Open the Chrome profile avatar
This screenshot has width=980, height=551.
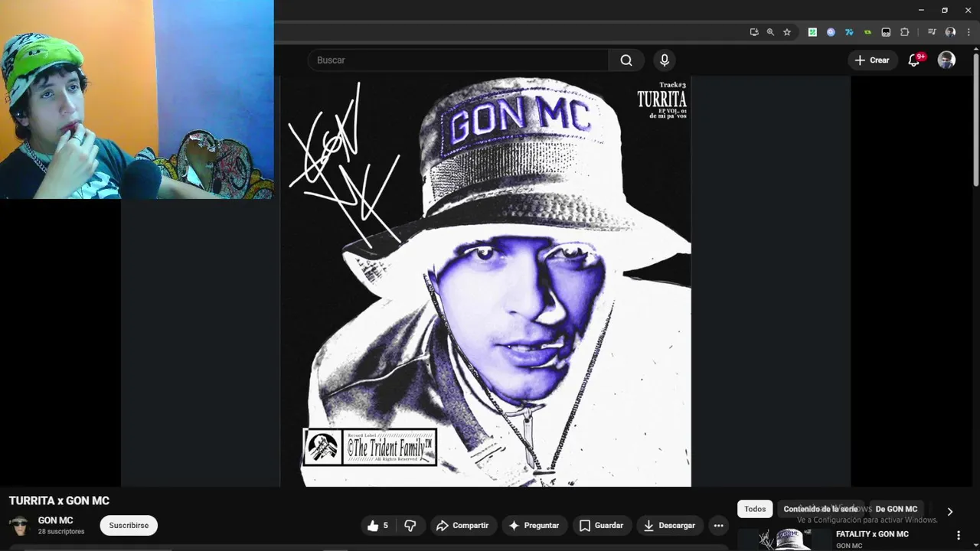click(951, 32)
